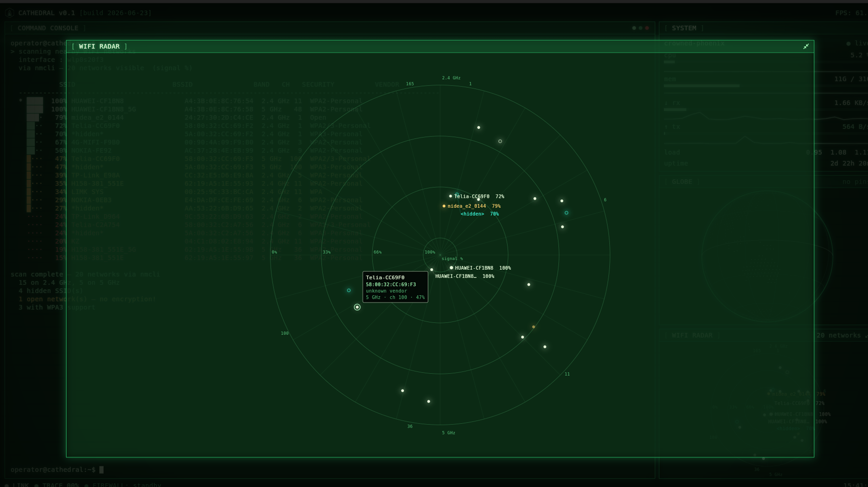
Task: Select the white dot beside HUAWEI-CF1BN8 100%
Action: (451, 268)
